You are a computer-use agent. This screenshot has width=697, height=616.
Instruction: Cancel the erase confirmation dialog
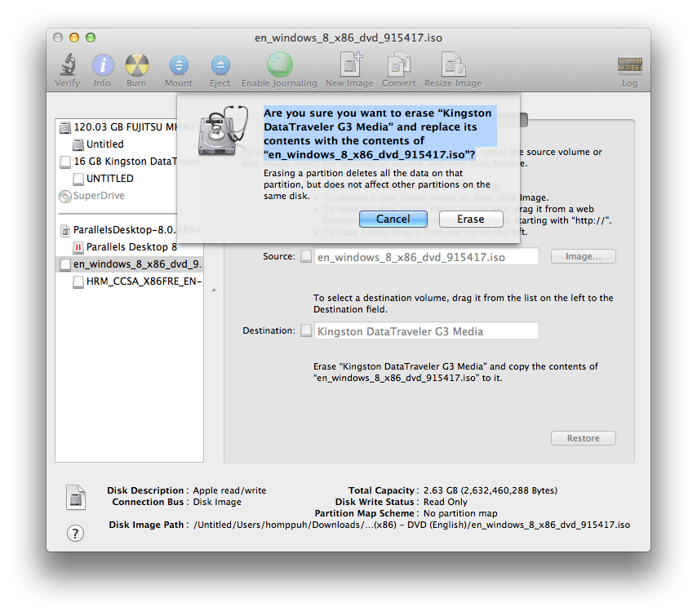click(x=393, y=219)
